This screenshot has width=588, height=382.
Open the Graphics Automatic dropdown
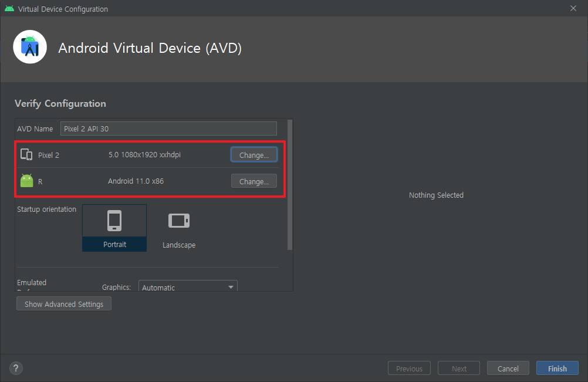188,287
